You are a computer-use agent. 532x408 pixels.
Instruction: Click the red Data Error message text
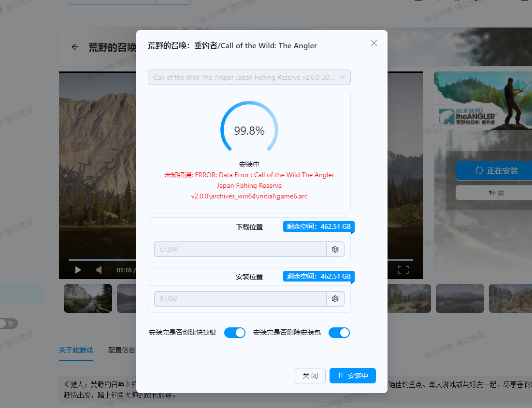pyautogui.click(x=249, y=185)
